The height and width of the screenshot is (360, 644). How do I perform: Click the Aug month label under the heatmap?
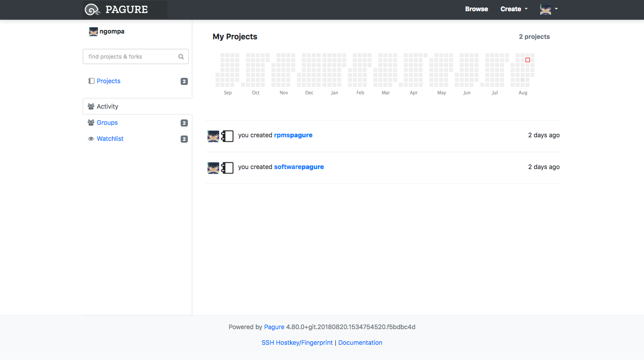(523, 93)
